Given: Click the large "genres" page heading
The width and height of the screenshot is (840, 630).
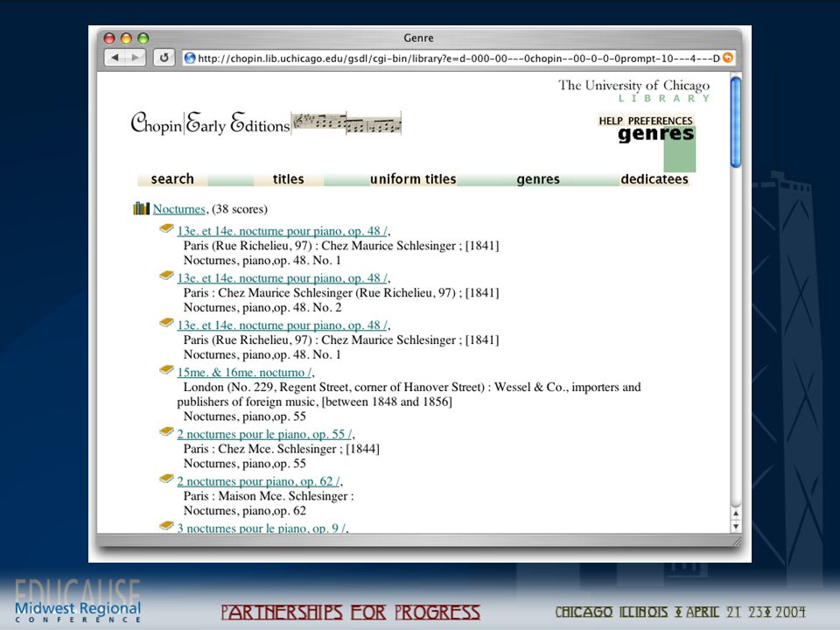Looking at the screenshot, I should (x=655, y=134).
